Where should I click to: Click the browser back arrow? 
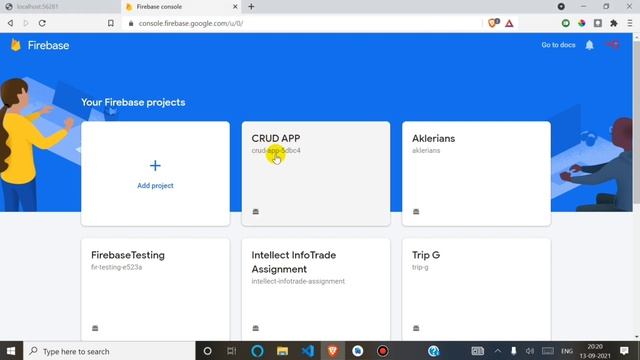coord(10,23)
